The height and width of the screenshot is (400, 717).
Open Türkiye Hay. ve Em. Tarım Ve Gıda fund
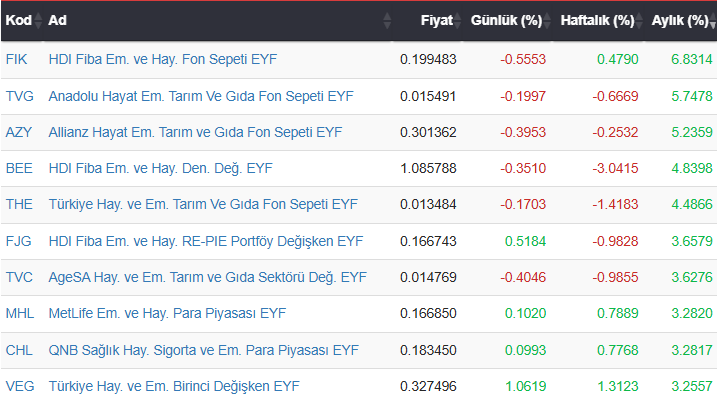point(203,204)
